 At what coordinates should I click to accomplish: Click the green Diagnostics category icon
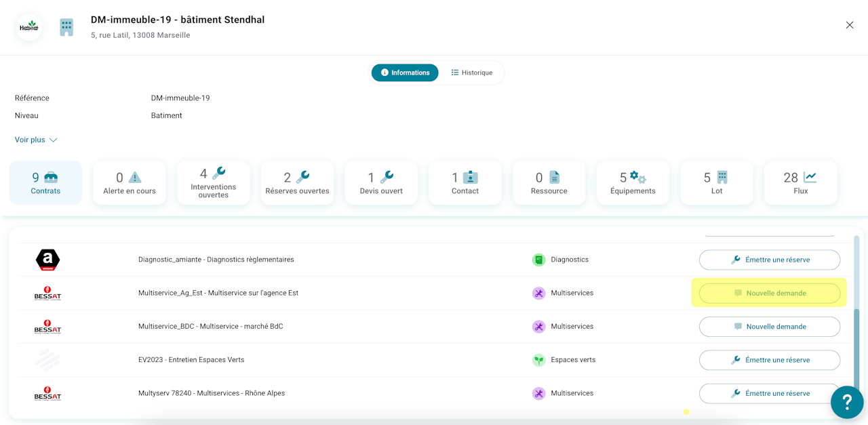point(538,260)
